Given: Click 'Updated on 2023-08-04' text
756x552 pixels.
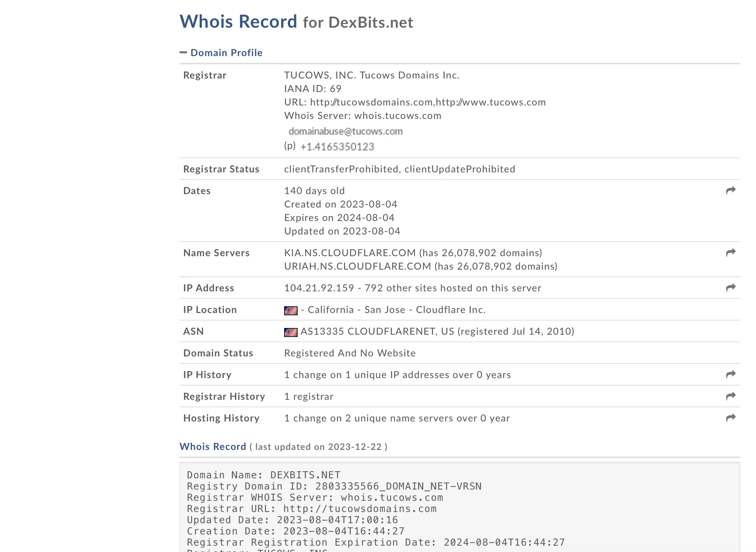Looking at the screenshot, I should pos(342,231).
